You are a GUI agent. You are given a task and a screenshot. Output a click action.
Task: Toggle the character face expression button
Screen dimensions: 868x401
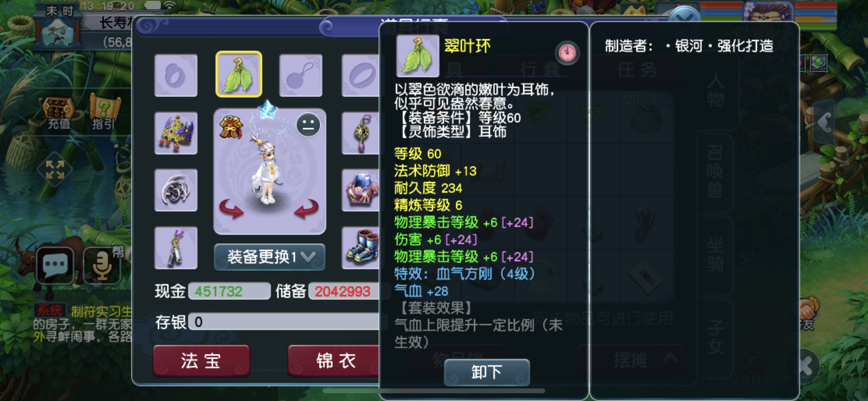[x=308, y=125]
